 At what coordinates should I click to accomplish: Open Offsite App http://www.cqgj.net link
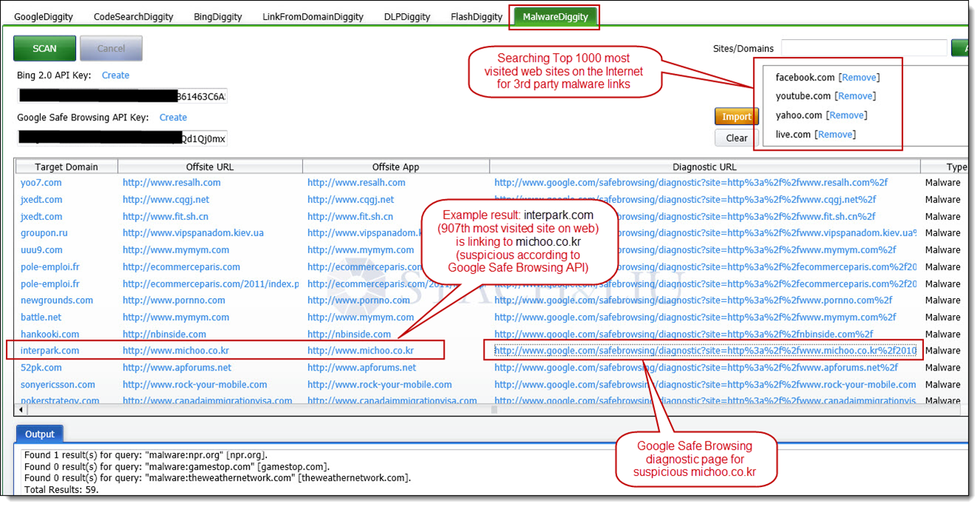point(350,200)
